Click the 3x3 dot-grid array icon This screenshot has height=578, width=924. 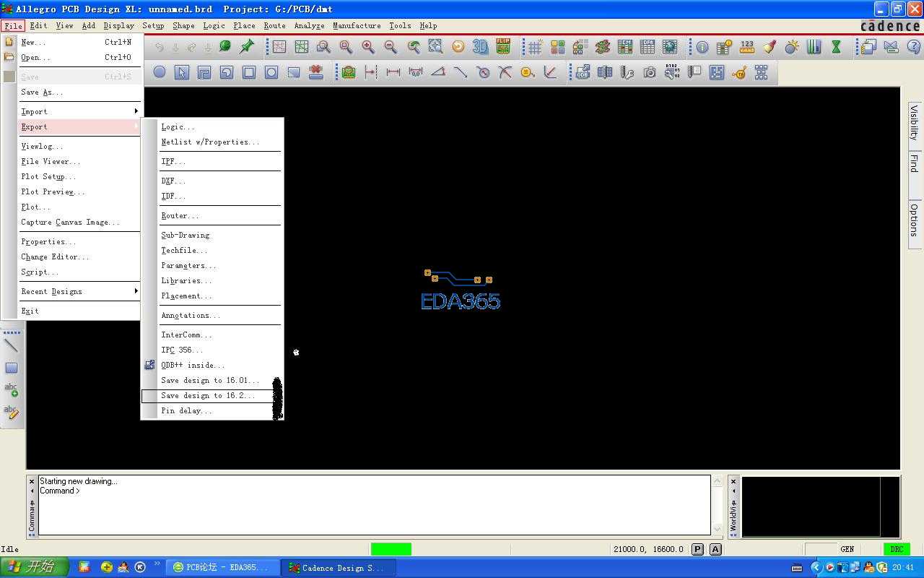(761, 72)
